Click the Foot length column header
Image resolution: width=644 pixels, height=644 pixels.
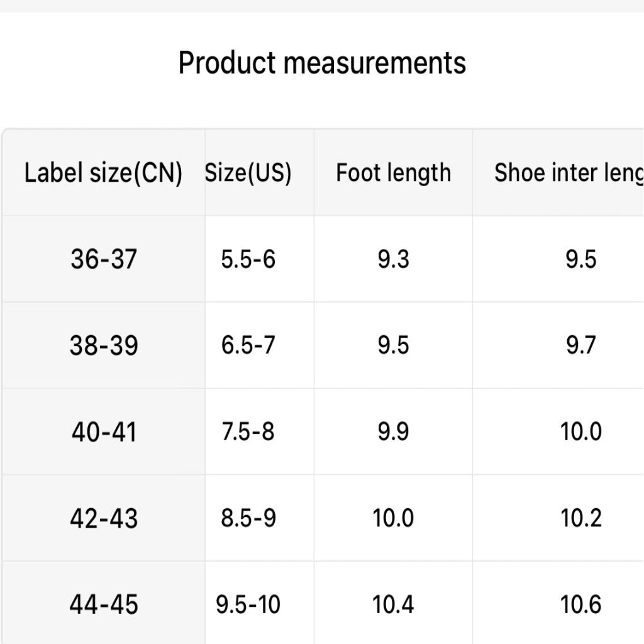pyautogui.click(x=394, y=172)
